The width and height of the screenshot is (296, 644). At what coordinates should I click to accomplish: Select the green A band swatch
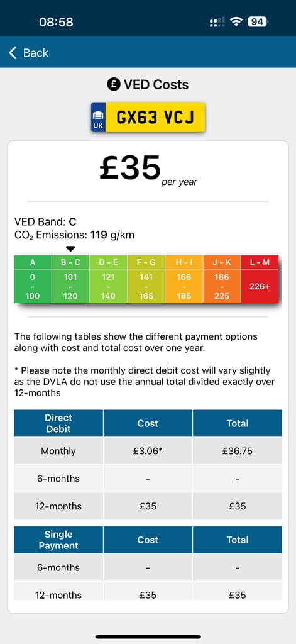(x=33, y=279)
